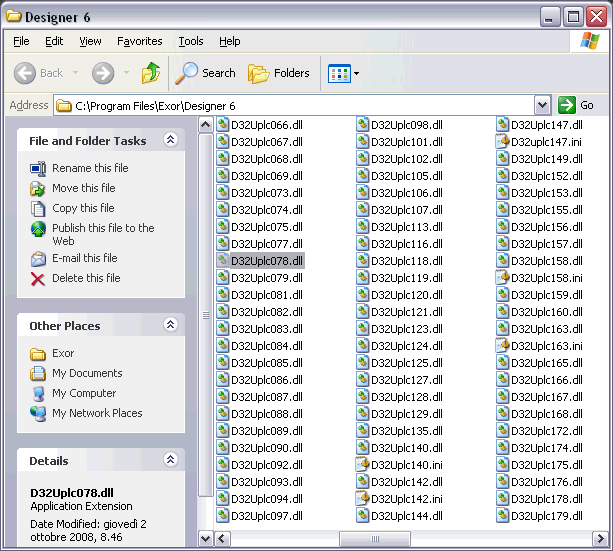The width and height of the screenshot is (613, 551).
Task: Click the E-mail this file link
Action: (x=85, y=258)
